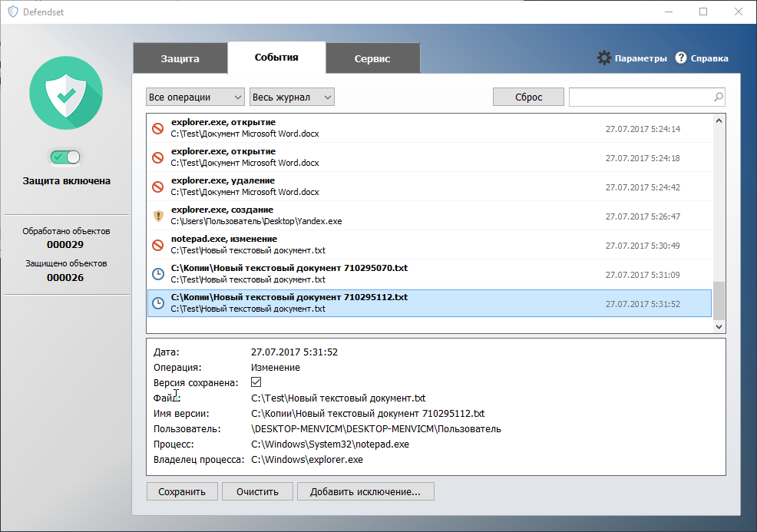Viewport: 757px width, 532px height.
Task: Click clock icon for version 710295070.txt
Action: click(x=158, y=274)
